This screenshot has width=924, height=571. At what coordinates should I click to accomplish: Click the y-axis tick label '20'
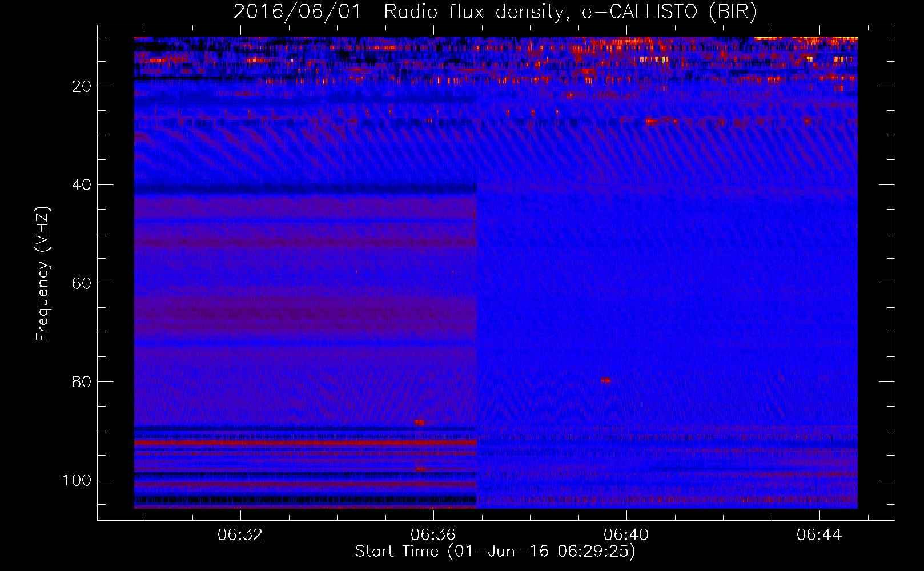coord(83,86)
